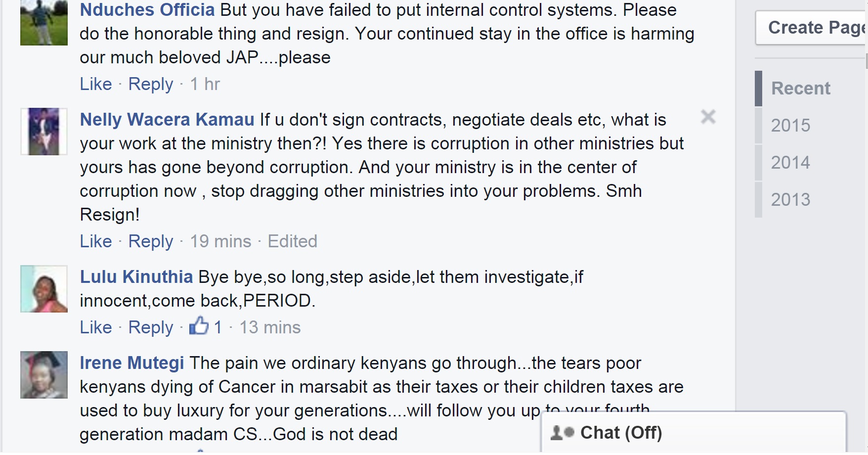868x455 pixels.
Task: Open Nelly Wacera Kamau's profile picture
Action: pos(44,132)
